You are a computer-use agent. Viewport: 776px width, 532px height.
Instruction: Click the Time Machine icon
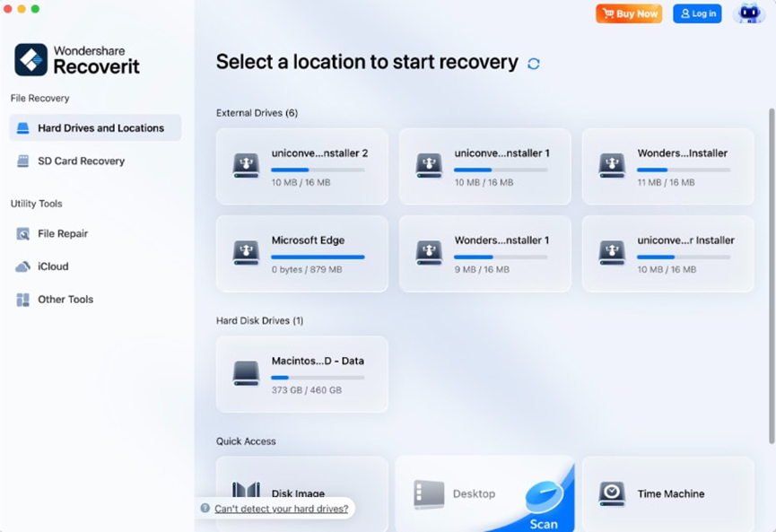point(612,493)
